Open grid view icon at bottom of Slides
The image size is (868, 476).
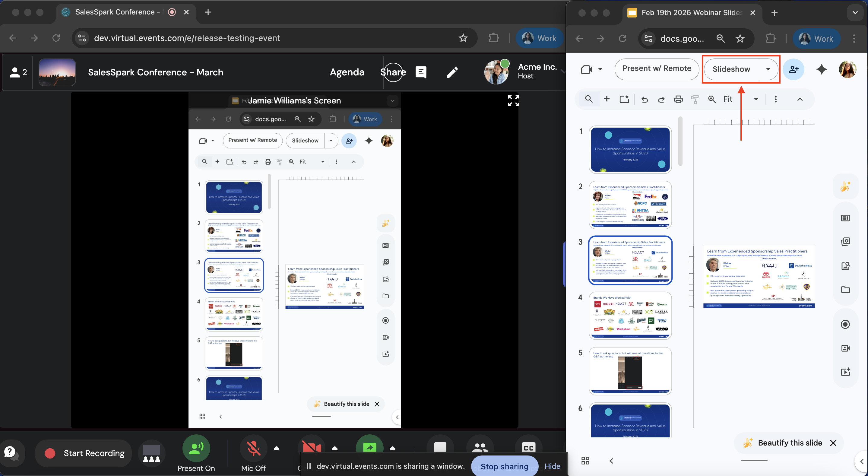click(x=585, y=461)
